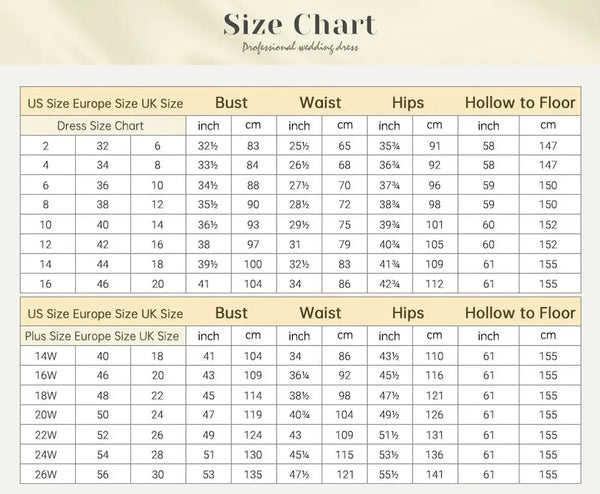The image size is (600, 494).
Task: Click the waist 40¾ inch cell
Action: (299, 415)
